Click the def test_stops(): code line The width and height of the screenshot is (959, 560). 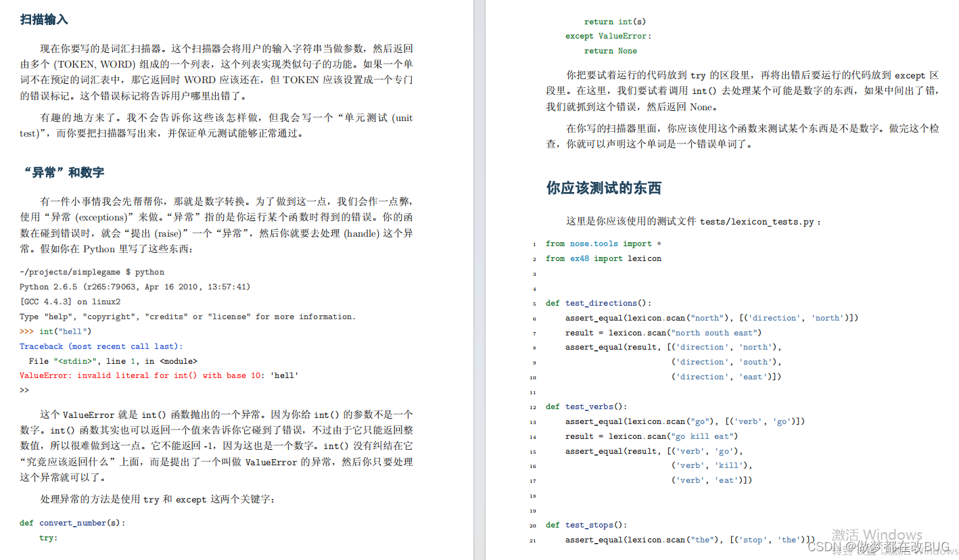pyautogui.click(x=588, y=524)
